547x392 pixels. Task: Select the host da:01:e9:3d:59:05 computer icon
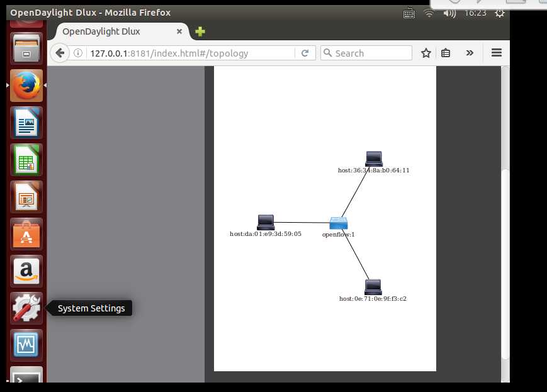pyautogui.click(x=266, y=222)
